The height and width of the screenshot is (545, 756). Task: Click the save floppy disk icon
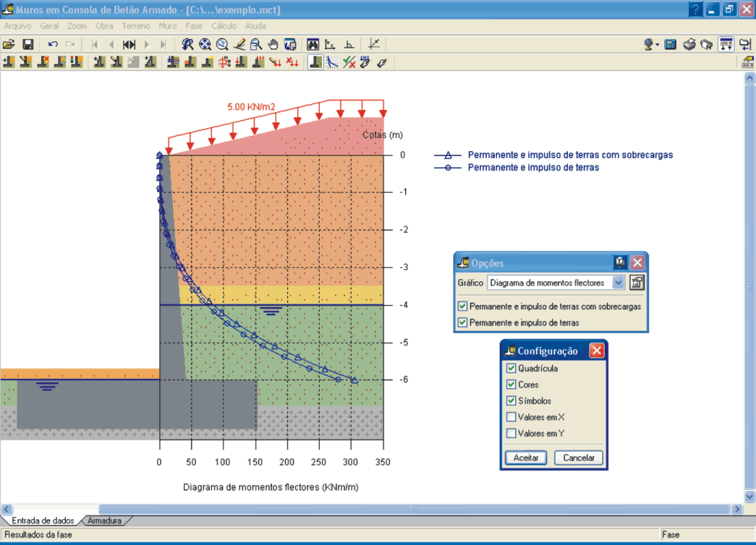tap(28, 45)
